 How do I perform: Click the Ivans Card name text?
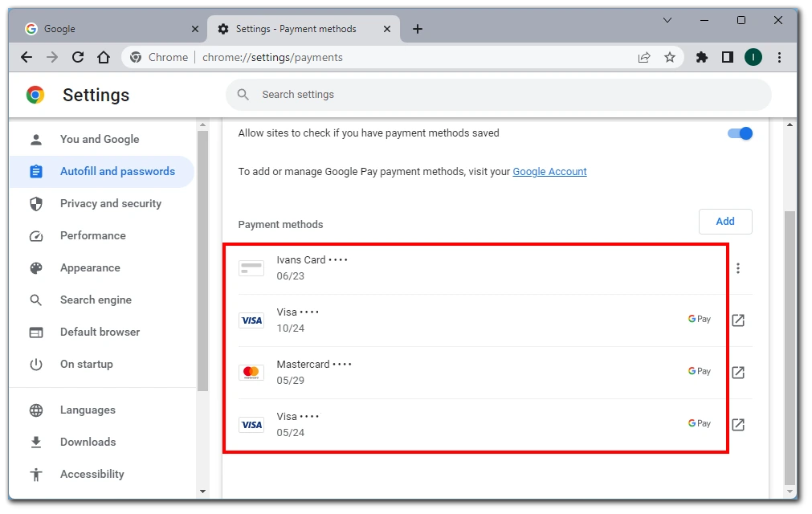[x=301, y=260]
